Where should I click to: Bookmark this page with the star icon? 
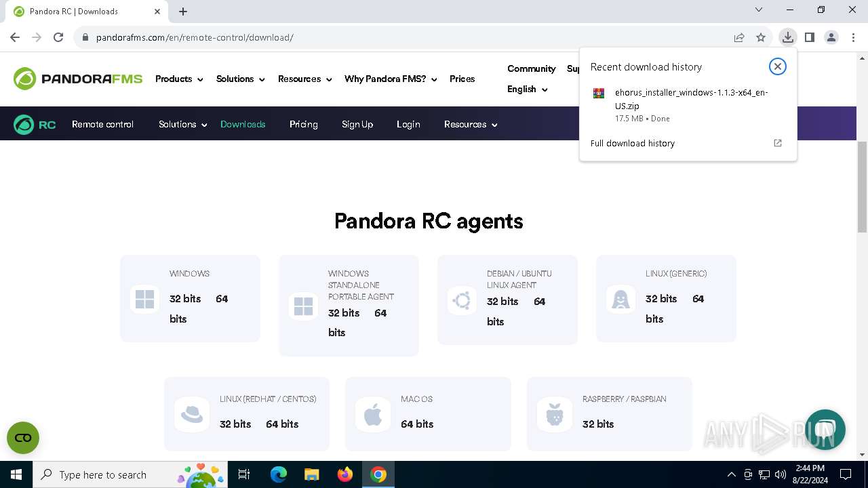coord(761,37)
